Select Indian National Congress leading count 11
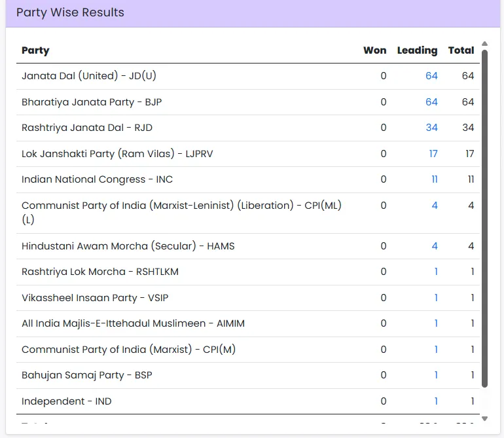Image resolution: width=504 pixels, height=438 pixels. click(x=434, y=179)
